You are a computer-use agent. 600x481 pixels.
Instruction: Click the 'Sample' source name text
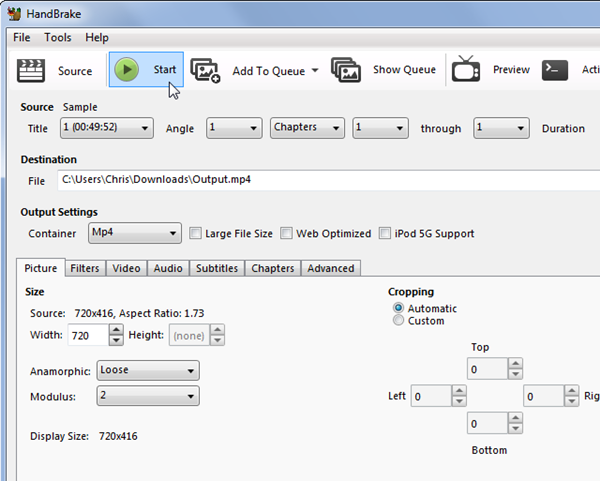tap(80, 107)
